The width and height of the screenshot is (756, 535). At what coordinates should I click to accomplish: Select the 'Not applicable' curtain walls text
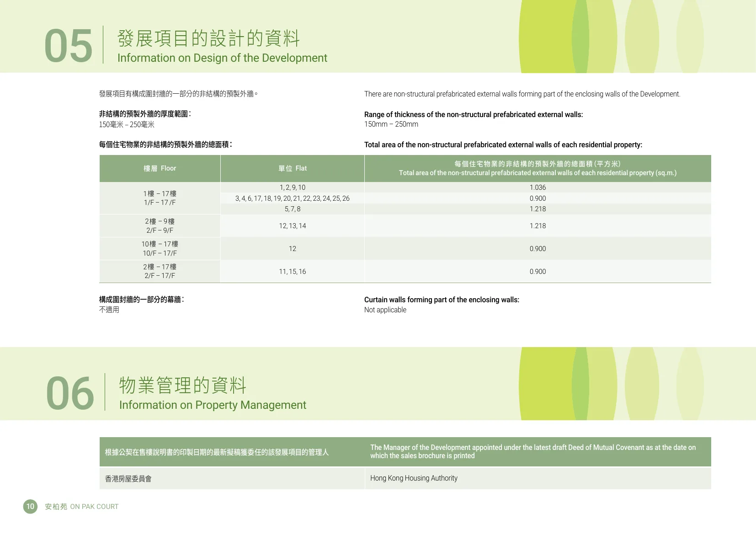coord(385,310)
